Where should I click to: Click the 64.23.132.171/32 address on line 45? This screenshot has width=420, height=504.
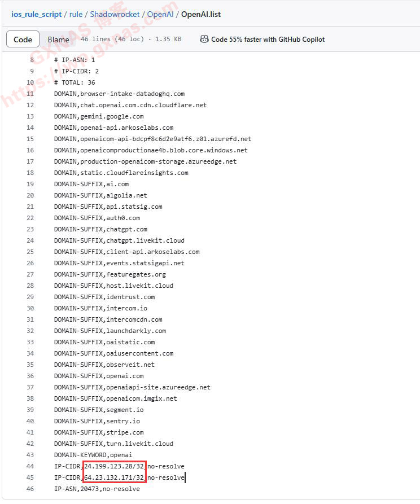114,477
